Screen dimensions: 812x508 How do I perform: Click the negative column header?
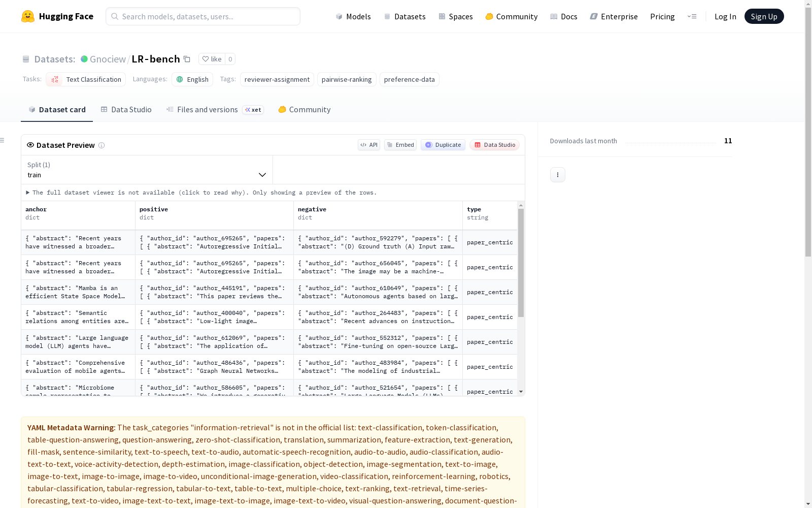click(x=378, y=215)
